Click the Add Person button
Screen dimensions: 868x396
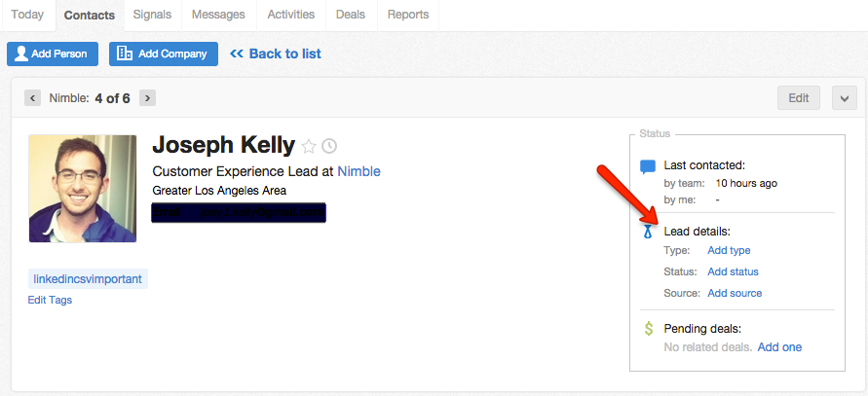pyautogui.click(x=53, y=54)
